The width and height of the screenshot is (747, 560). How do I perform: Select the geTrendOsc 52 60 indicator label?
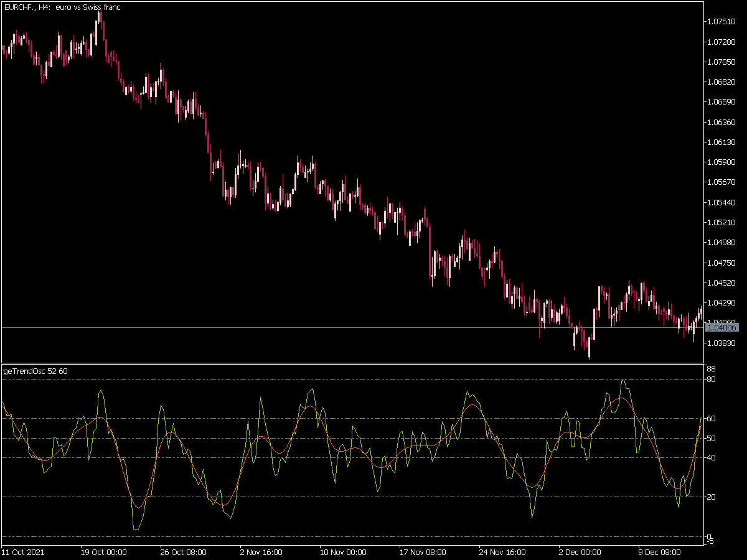[x=35, y=371]
